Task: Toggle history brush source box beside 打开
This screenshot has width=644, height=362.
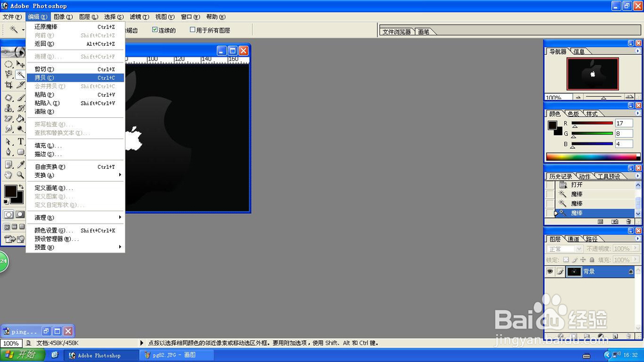Action: [x=549, y=185]
